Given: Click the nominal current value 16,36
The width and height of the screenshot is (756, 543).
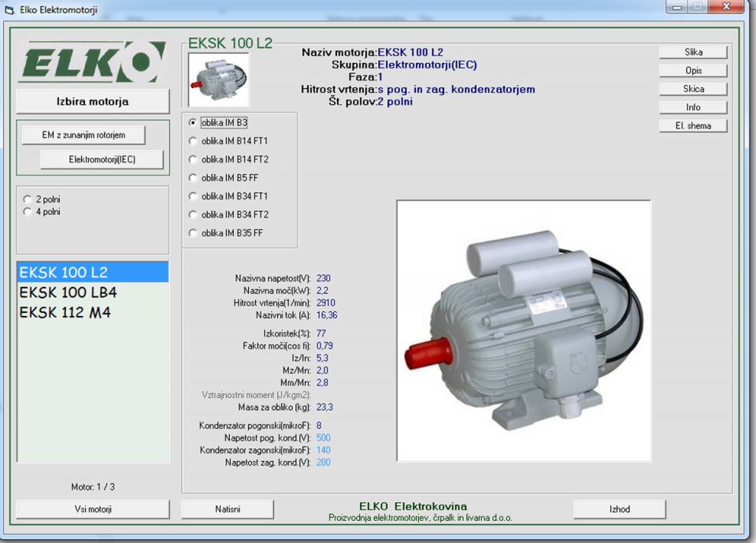Looking at the screenshot, I should tap(326, 315).
